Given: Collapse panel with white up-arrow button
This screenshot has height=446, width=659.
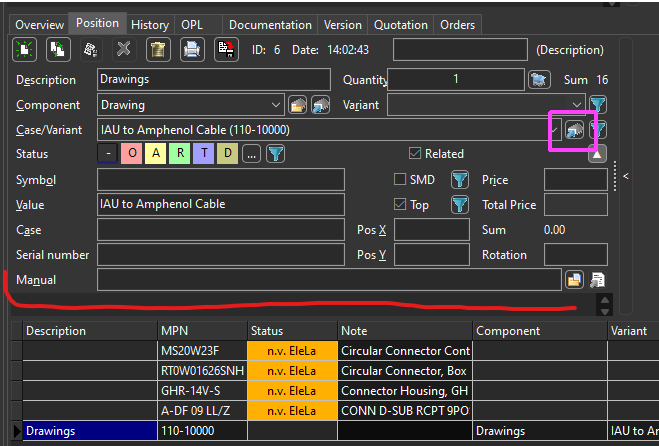Looking at the screenshot, I should pyautogui.click(x=597, y=154).
